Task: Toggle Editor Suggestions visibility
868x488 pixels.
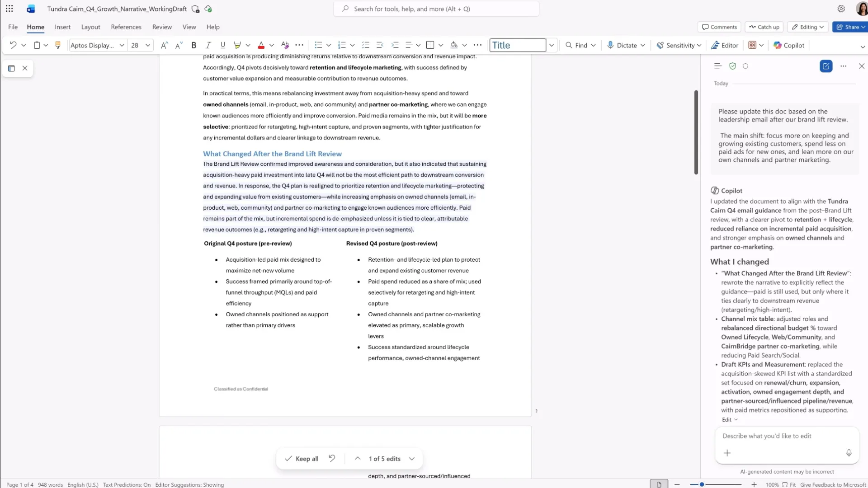Action: (x=189, y=484)
